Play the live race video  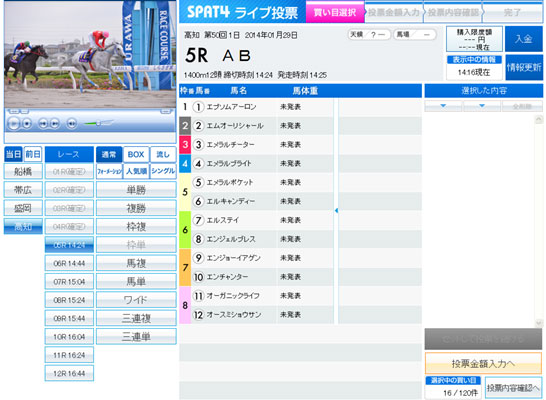(14, 123)
